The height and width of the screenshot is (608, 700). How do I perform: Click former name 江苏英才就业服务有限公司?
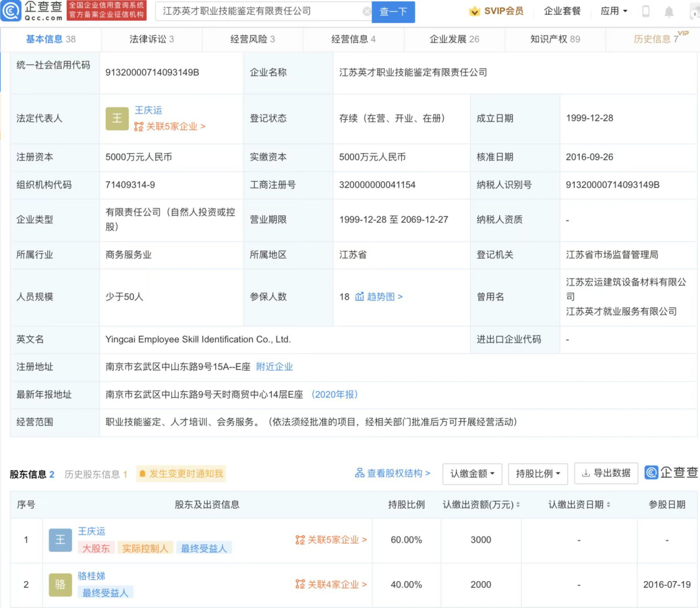pos(621,311)
